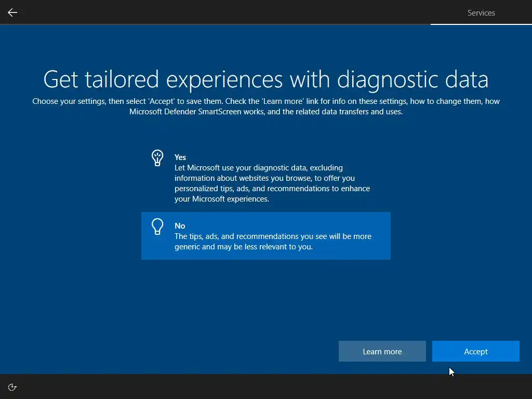Open the Ease of Access icon
Screen dimensions: 532x399
(12, 387)
